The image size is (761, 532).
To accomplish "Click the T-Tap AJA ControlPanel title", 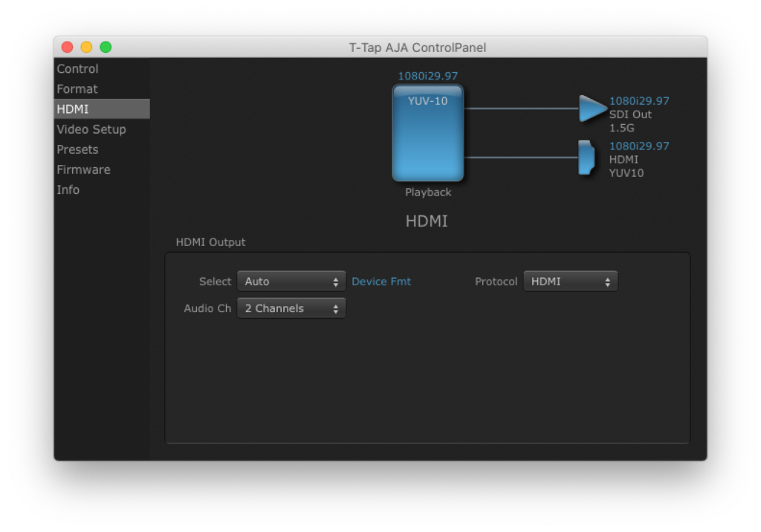I will tap(418, 48).
